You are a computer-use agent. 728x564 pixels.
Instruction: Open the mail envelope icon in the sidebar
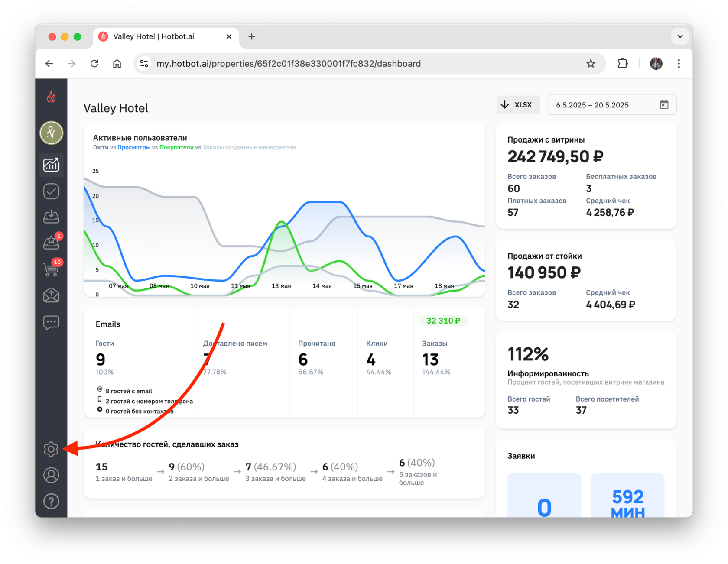coord(51,295)
